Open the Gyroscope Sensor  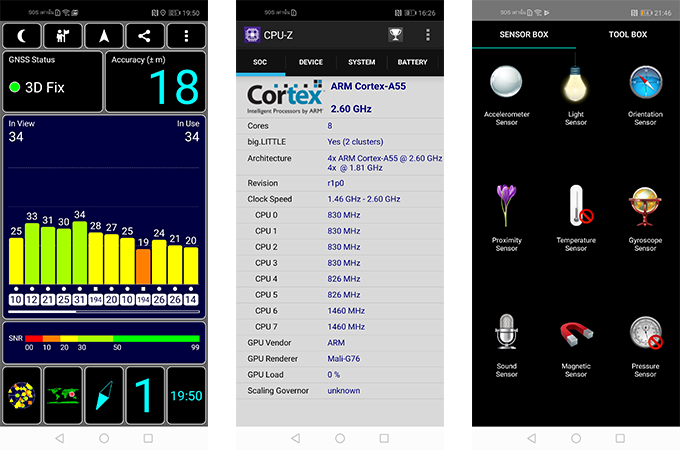645,213
